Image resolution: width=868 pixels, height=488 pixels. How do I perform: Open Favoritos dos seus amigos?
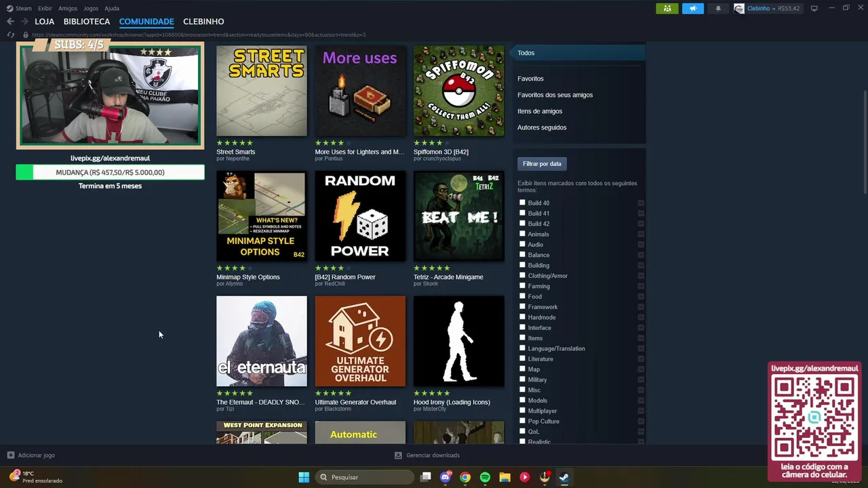click(555, 95)
